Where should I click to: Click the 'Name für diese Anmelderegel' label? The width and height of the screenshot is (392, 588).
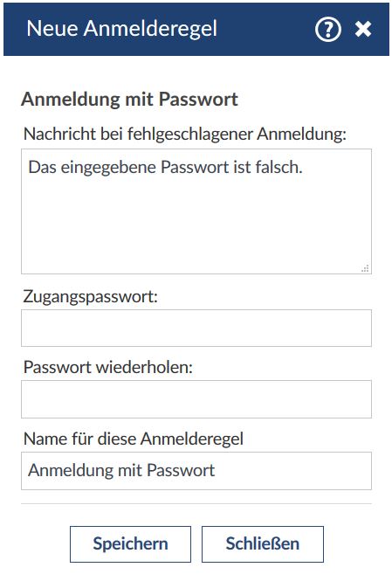click(x=133, y=439)
